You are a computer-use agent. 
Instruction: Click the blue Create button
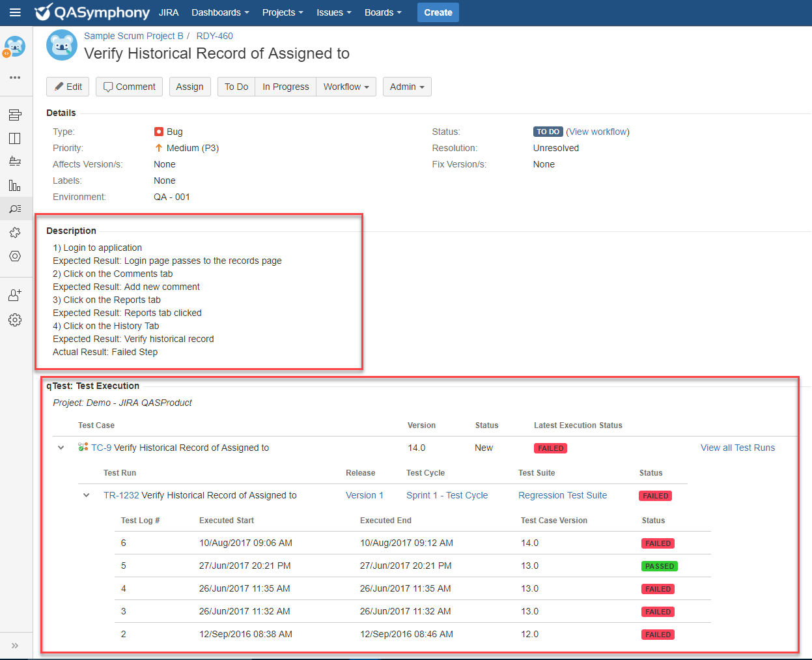click(438, 12)
